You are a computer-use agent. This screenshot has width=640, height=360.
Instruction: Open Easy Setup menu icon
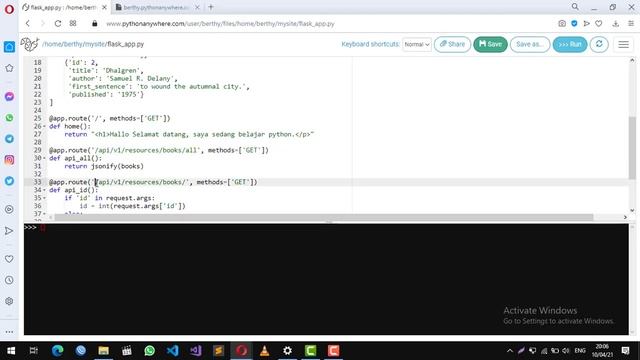click(631, 24)
